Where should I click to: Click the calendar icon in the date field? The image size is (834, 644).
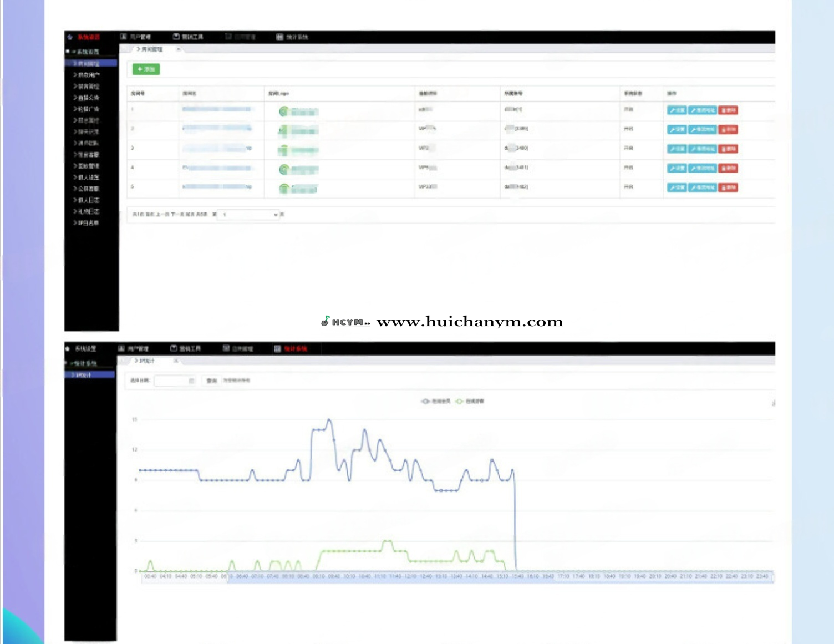click(x=191, y=381)
